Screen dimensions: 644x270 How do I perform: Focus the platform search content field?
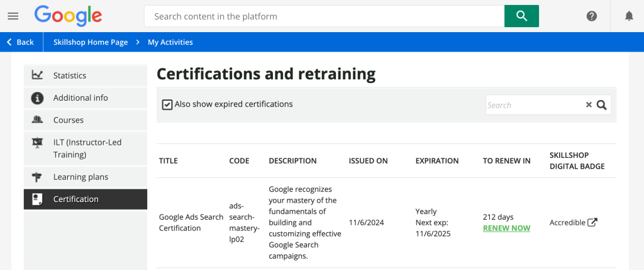point(324,16)
